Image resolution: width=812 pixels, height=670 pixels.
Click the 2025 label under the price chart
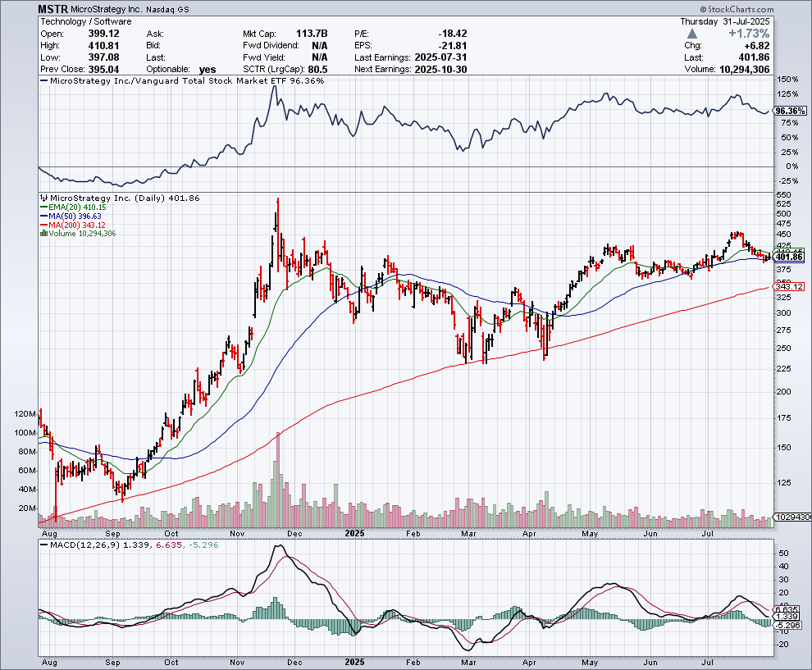pyautogui.click(x=354, y=533)
